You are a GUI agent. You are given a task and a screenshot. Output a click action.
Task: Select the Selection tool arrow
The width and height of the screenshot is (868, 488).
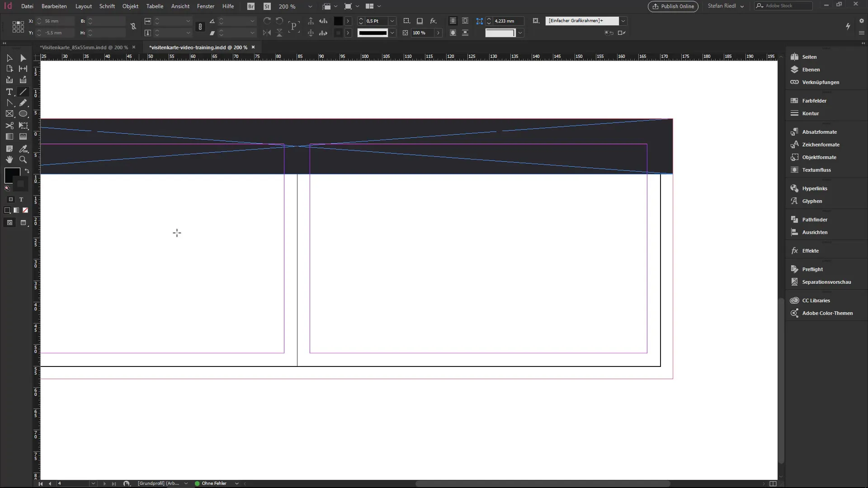pos(9,58)
